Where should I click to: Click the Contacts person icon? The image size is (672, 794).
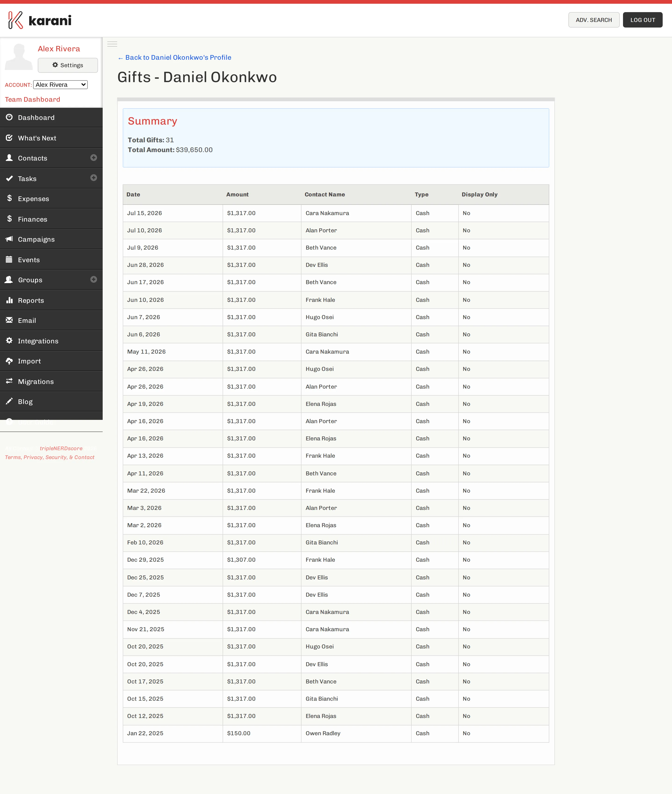(9, 158)
